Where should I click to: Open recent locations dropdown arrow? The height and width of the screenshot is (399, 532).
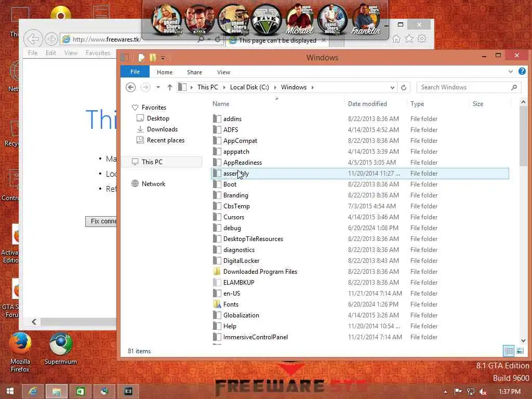tap(158, 87)
